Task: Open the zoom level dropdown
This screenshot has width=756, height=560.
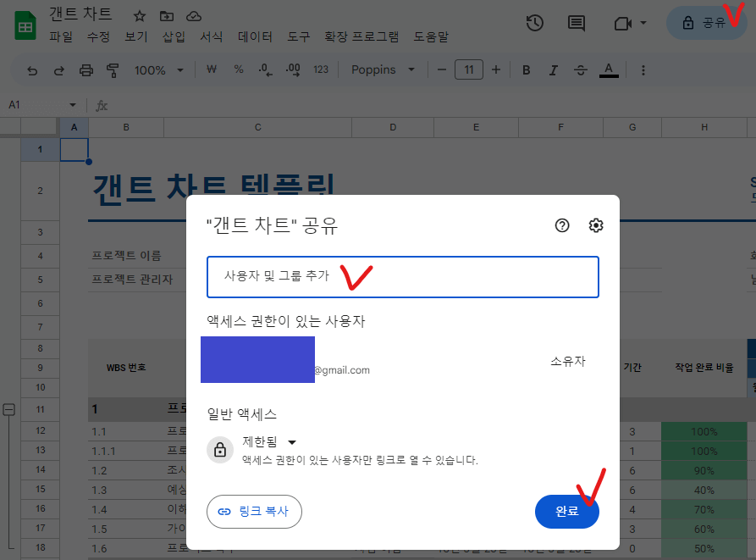Action: tap(157, 70)
